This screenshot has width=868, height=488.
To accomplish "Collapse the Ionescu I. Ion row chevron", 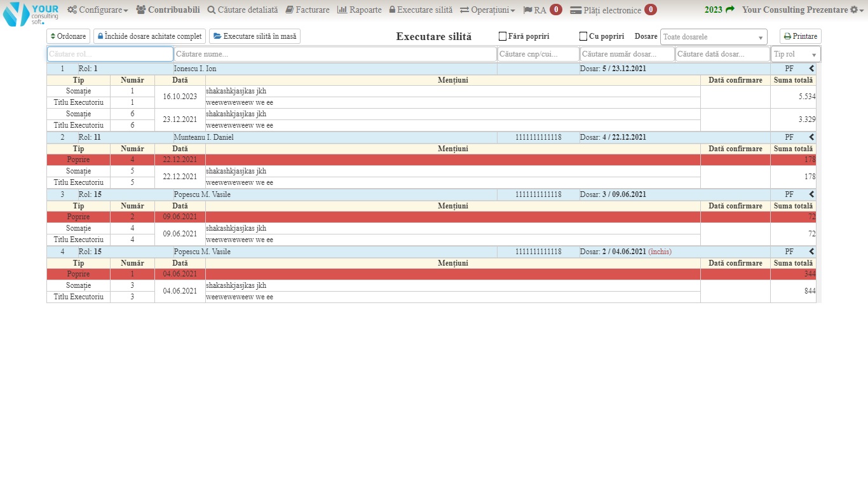I will (x=811, y=69).
